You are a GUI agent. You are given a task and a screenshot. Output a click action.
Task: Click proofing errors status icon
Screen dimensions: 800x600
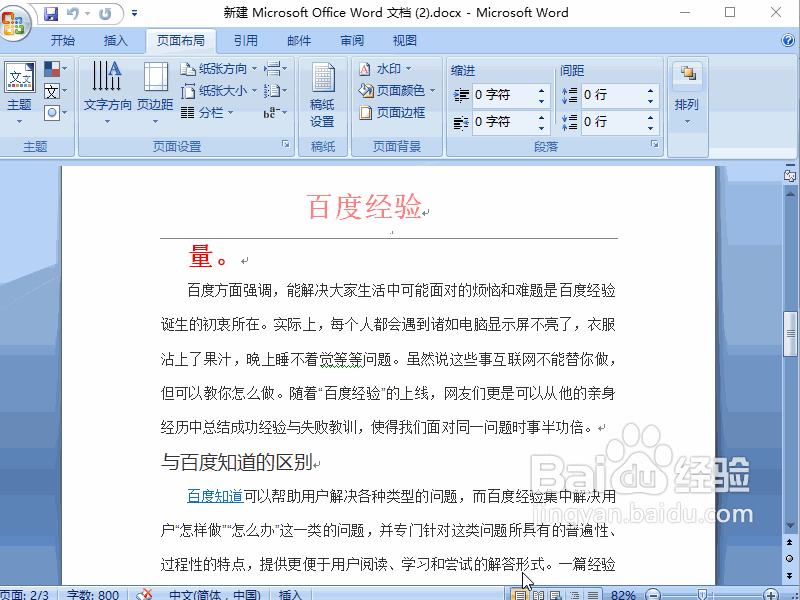144,594
